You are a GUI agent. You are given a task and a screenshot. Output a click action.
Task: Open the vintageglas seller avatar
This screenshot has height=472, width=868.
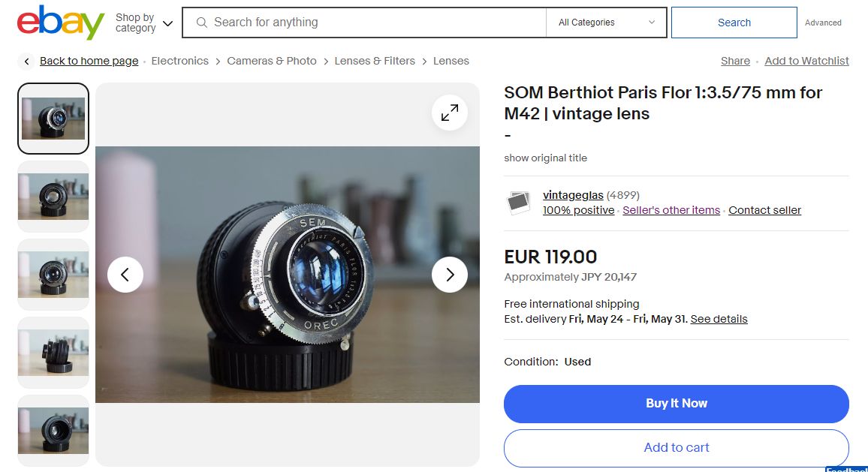tap(519, 203)
